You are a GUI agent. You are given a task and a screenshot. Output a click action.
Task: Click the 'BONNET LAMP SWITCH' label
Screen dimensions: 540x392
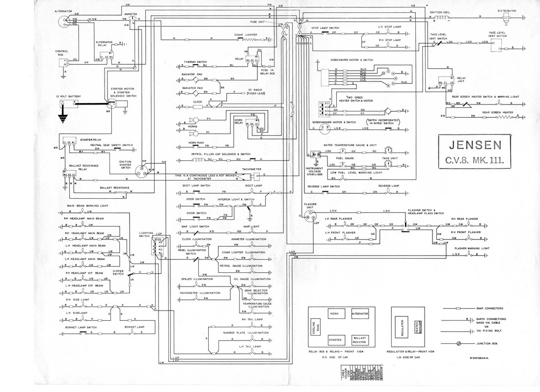[x=81, y=327]
